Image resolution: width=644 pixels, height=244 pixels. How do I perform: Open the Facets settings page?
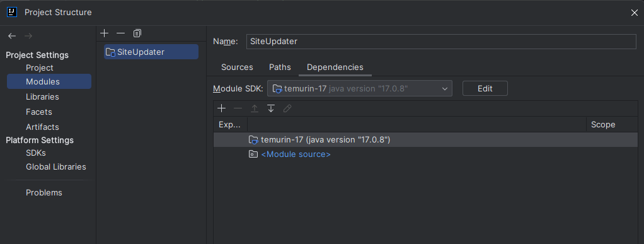[x=38, y=112]
